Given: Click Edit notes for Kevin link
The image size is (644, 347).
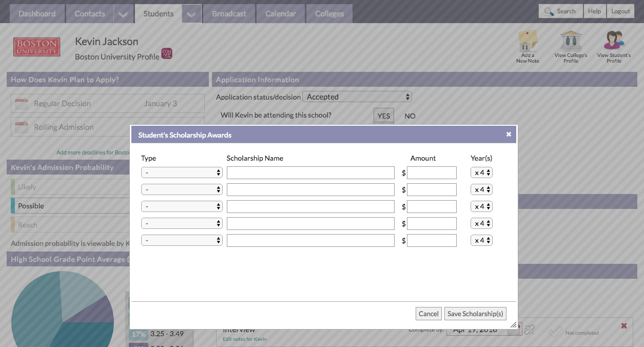Looking at the screenshot, I should 245,339.
